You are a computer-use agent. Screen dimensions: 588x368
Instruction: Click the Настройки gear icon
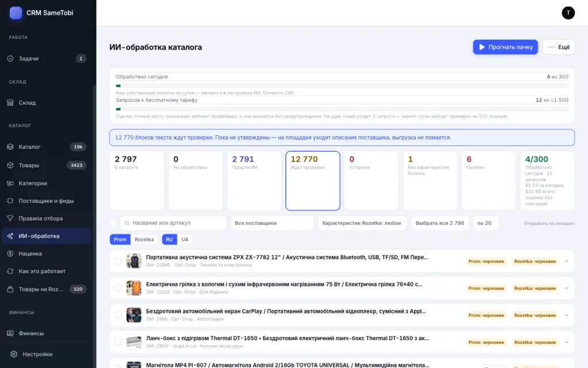(14, 354)
